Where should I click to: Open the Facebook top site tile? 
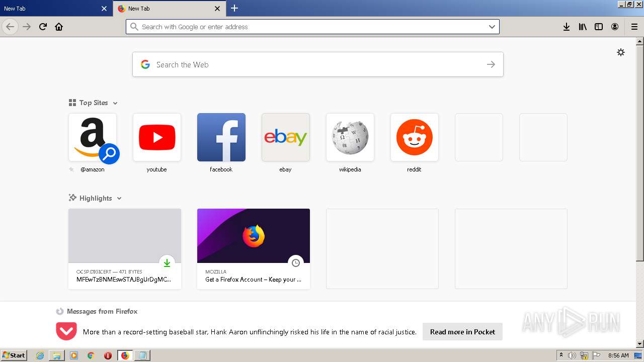(x=221, y=137)
